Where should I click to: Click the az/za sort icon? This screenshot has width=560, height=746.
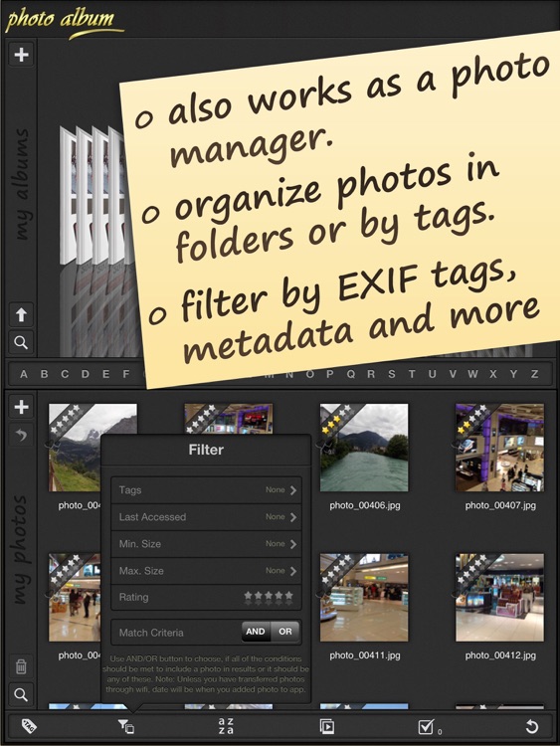(226, 726)
